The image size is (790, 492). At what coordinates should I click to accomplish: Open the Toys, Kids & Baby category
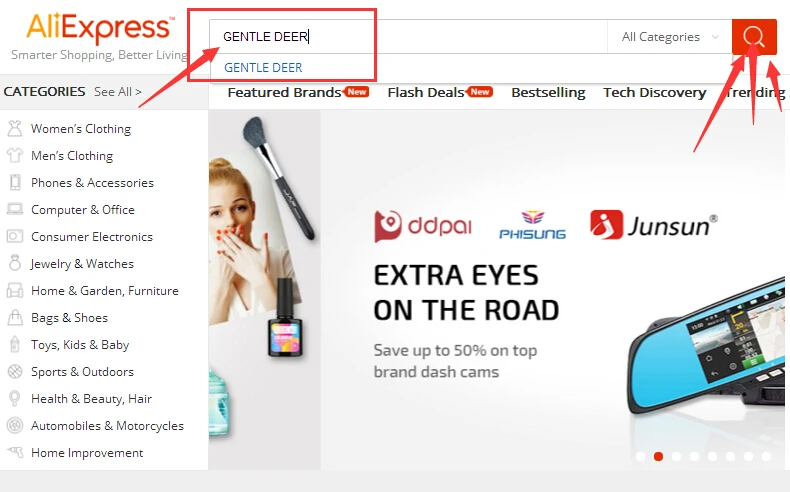[80, 345]
